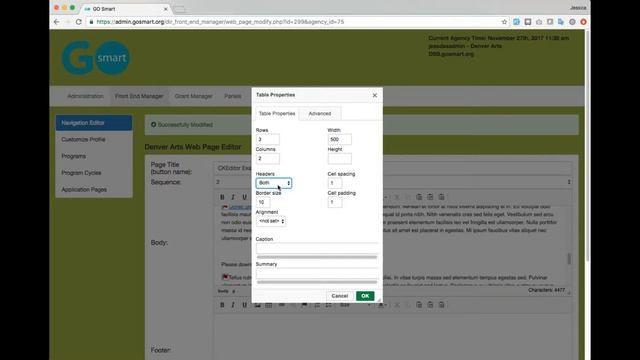Click the Rows input field
Image resolution: width=640 pixels, height=360 pixels.
[268, 140]
